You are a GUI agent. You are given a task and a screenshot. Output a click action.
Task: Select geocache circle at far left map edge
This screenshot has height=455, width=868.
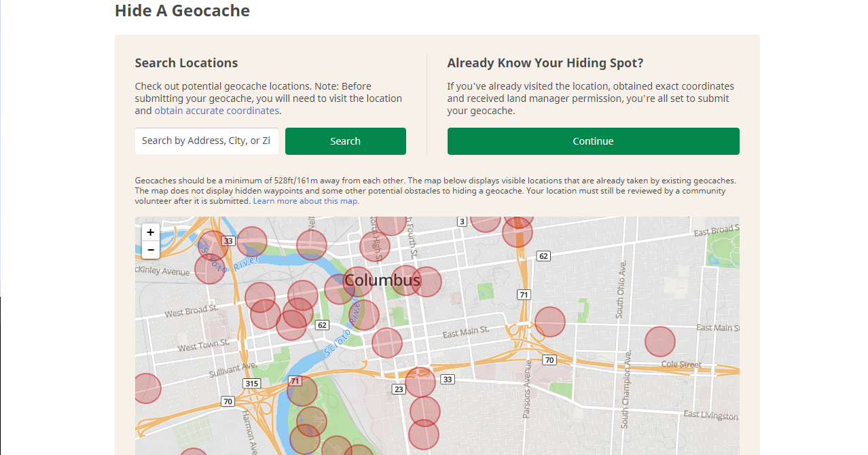(x=146, y=388)
